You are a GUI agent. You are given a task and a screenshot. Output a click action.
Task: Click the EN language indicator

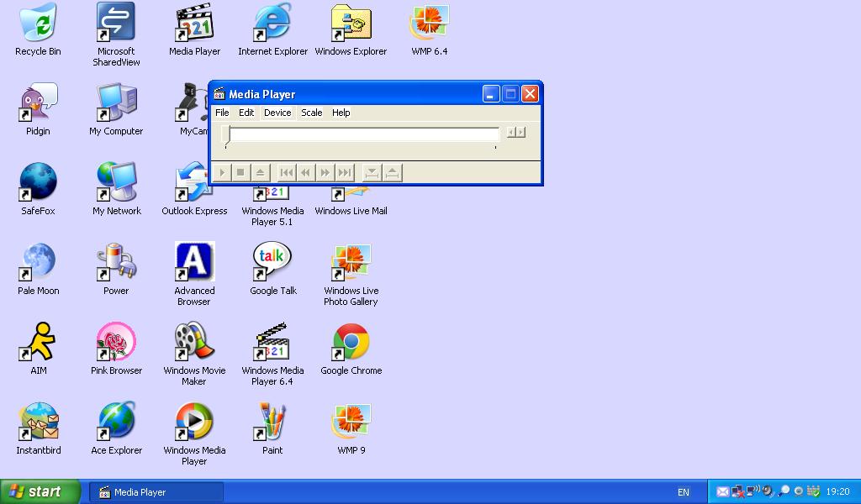tap(683, 492)
